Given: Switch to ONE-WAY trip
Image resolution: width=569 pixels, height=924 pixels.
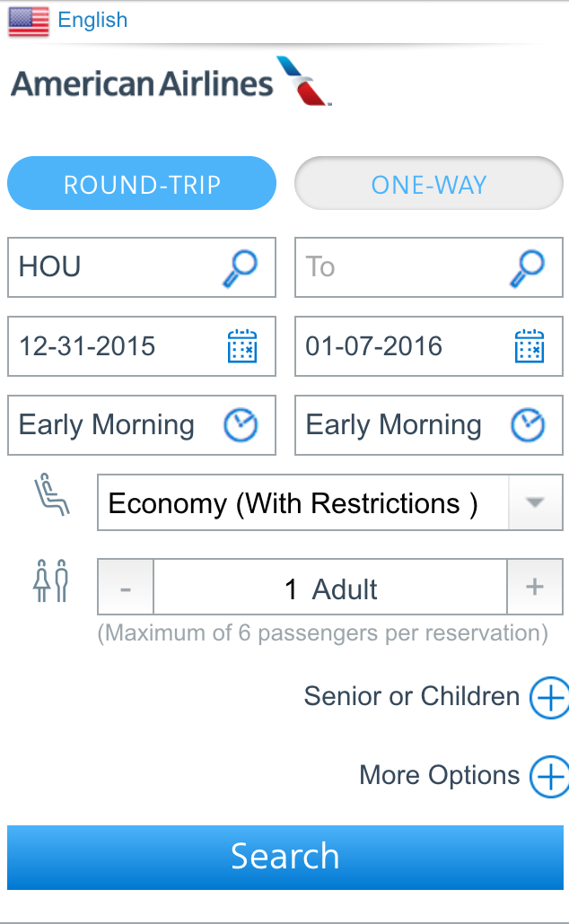Looking at the screenshot, I should point(429,184).
